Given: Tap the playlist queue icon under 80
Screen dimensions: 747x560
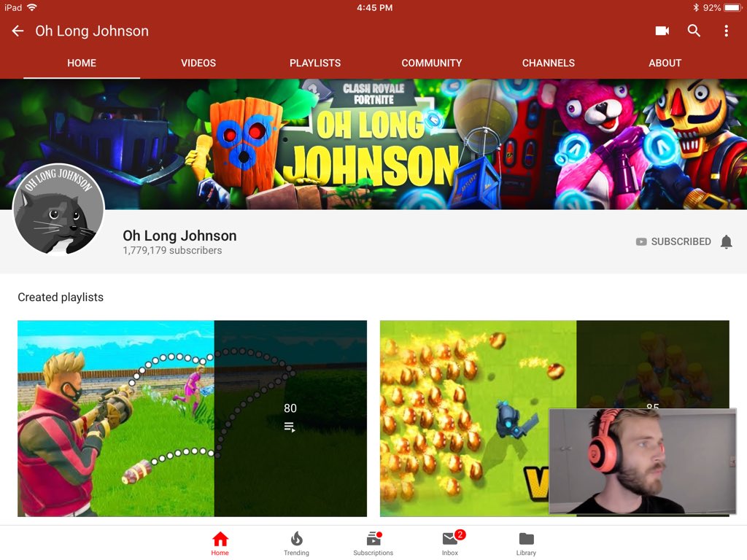Looking at the screenshot, I should coord(290,427).
